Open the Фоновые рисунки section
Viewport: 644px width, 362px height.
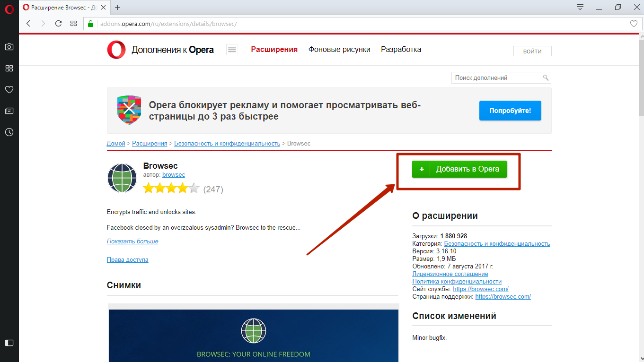point(339,49)
